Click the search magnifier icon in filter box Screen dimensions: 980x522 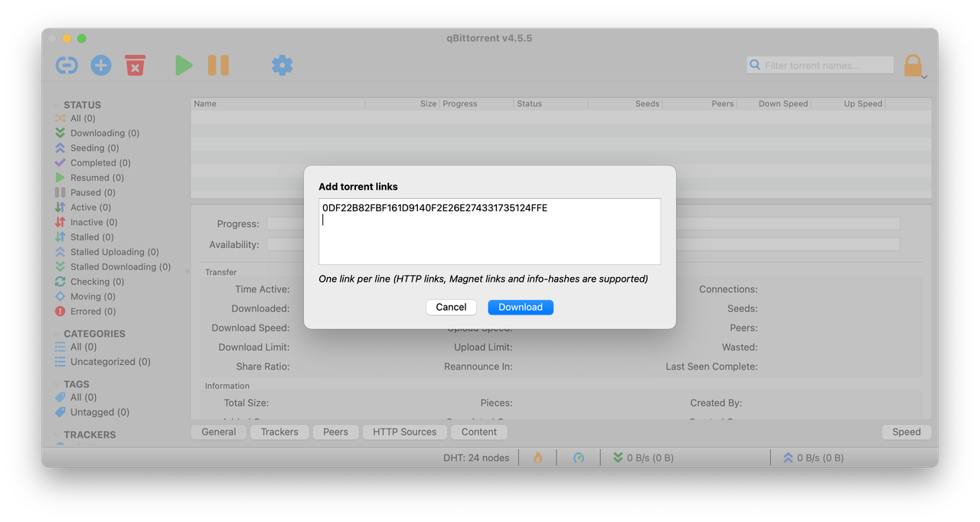755,65
